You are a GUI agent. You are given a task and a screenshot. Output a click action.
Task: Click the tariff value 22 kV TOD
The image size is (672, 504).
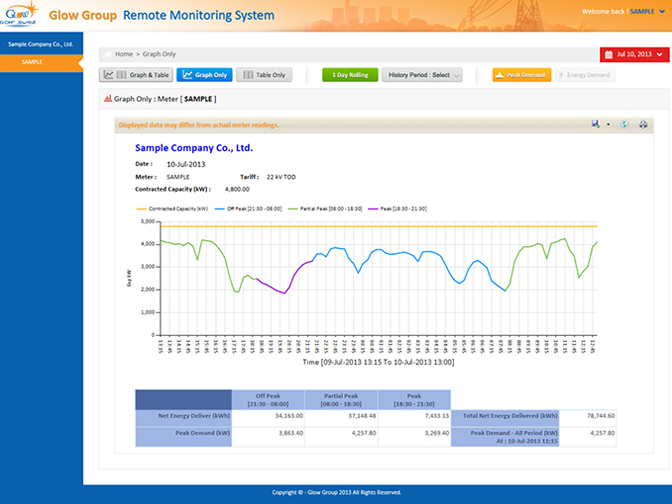(281, 177)
